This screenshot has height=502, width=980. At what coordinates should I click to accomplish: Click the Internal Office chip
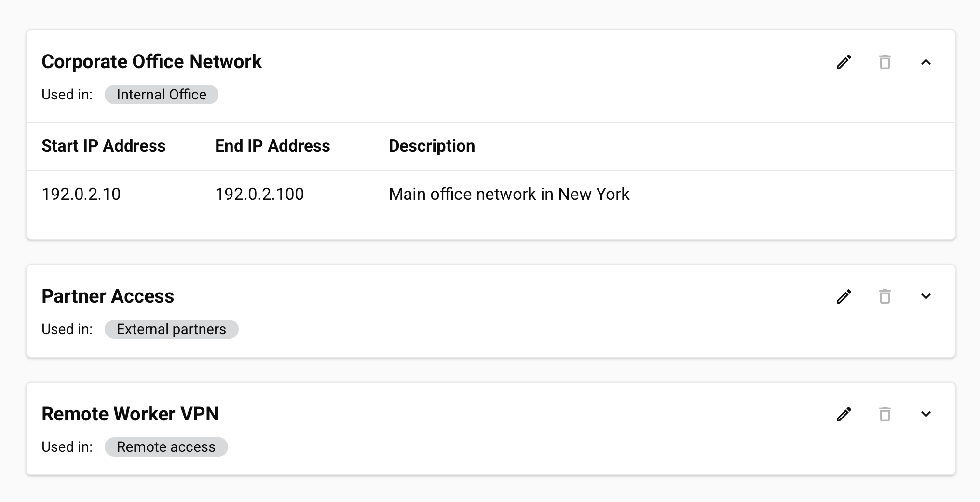162,95
